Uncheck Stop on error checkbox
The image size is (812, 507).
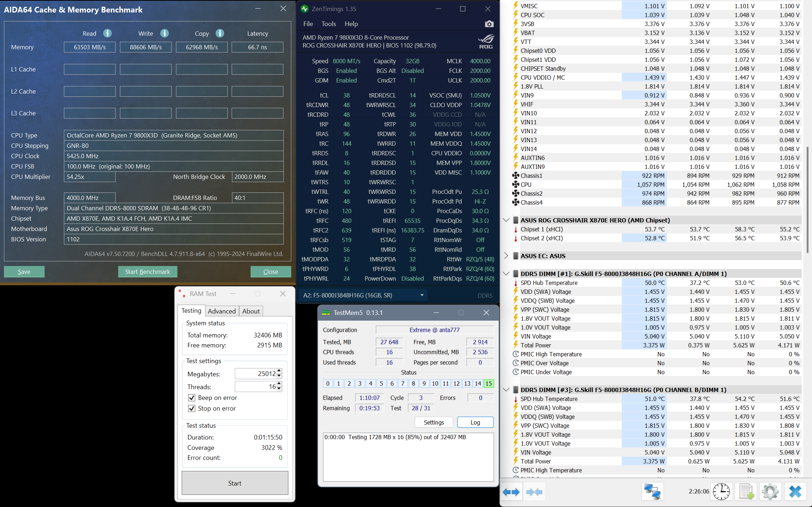pos(192,408)
